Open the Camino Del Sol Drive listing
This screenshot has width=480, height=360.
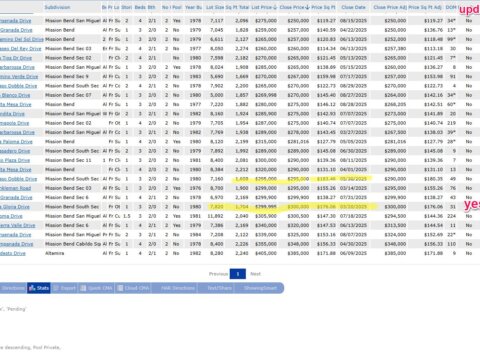pyautogui.click(x=22, y=39)
